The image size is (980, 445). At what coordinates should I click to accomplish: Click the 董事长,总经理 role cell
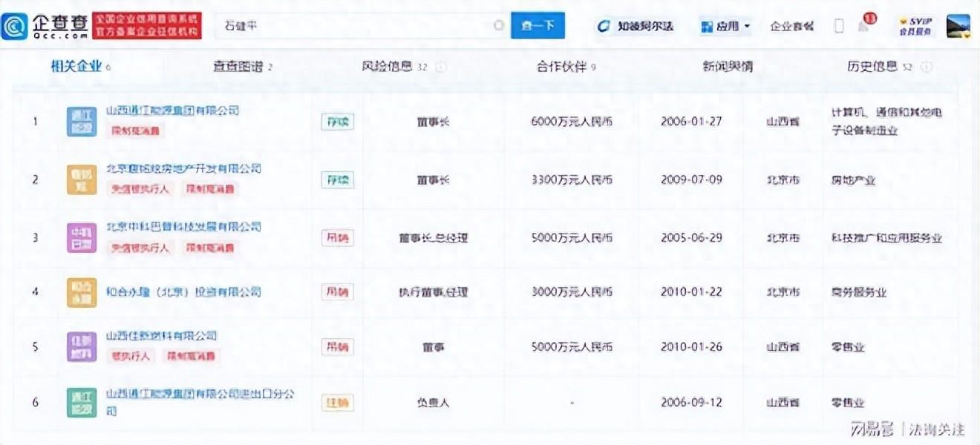434,238
